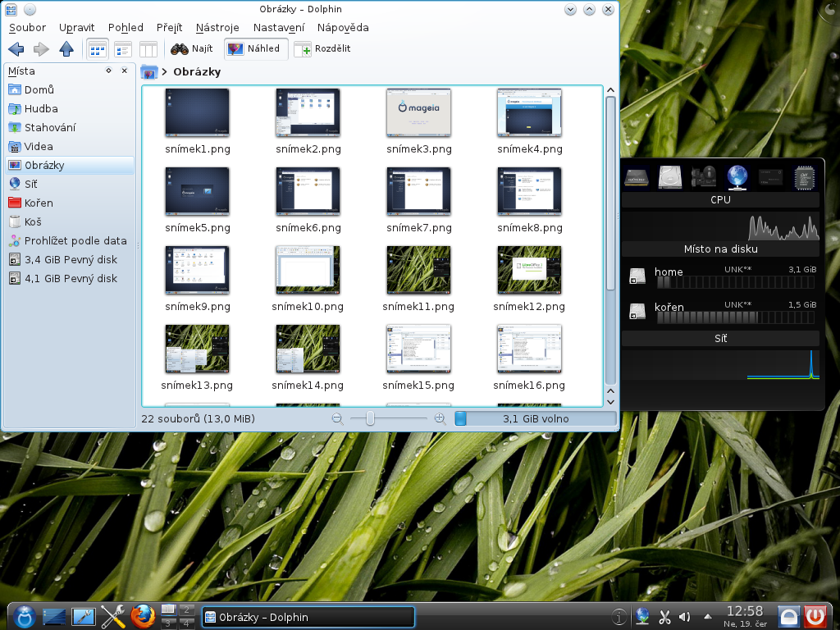Open the Pohled menu
Viewport: 840px width, 630px height.
[x=126, y=27]
